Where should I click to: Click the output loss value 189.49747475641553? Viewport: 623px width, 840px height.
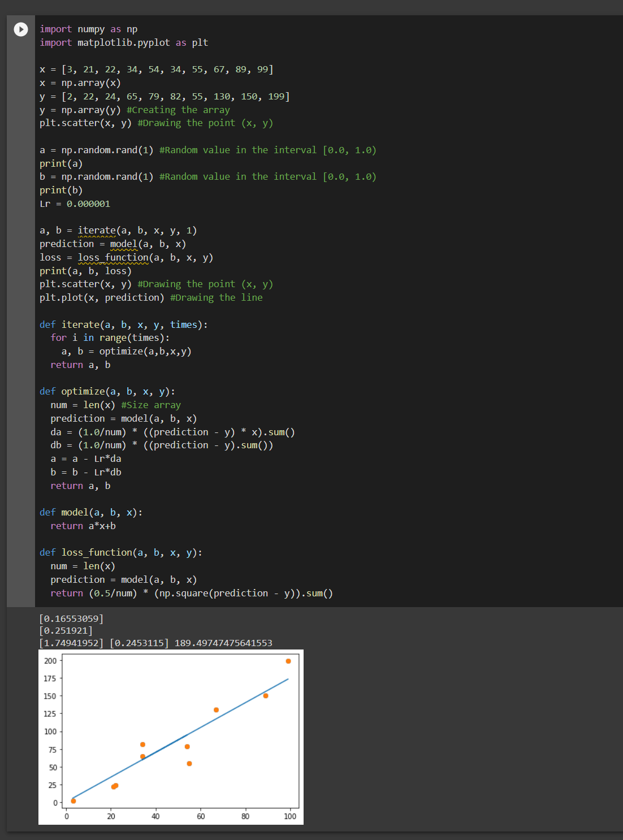[223, 643]
